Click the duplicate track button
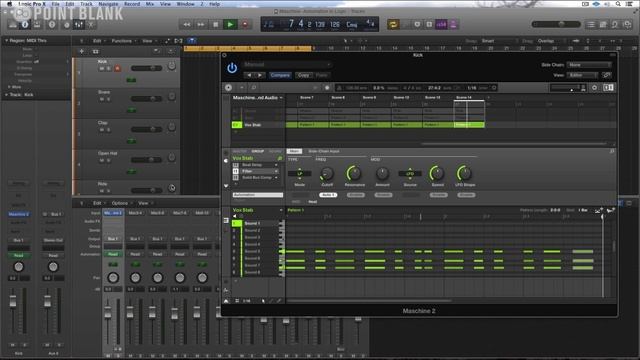This screenshot has height=360, width=640. [x=96, y=51]
